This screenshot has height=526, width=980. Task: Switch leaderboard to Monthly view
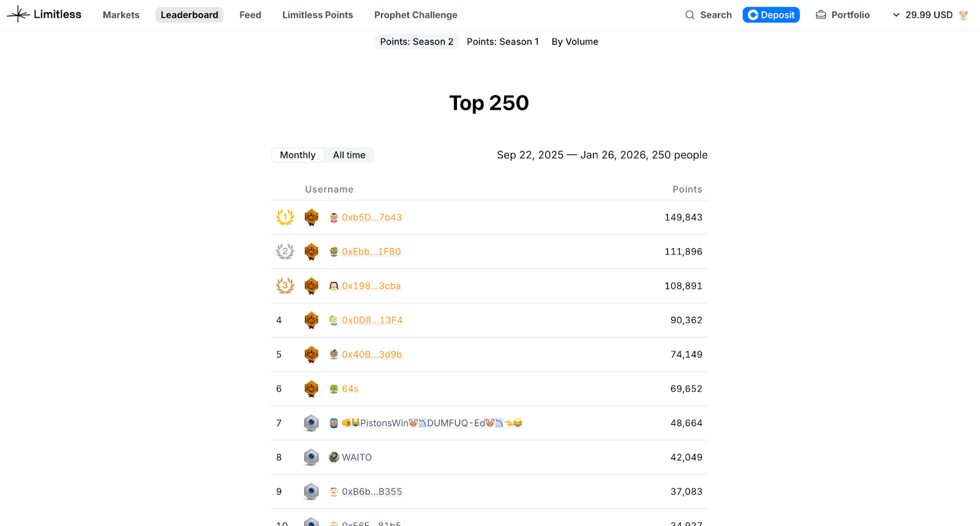pos(298,155)
